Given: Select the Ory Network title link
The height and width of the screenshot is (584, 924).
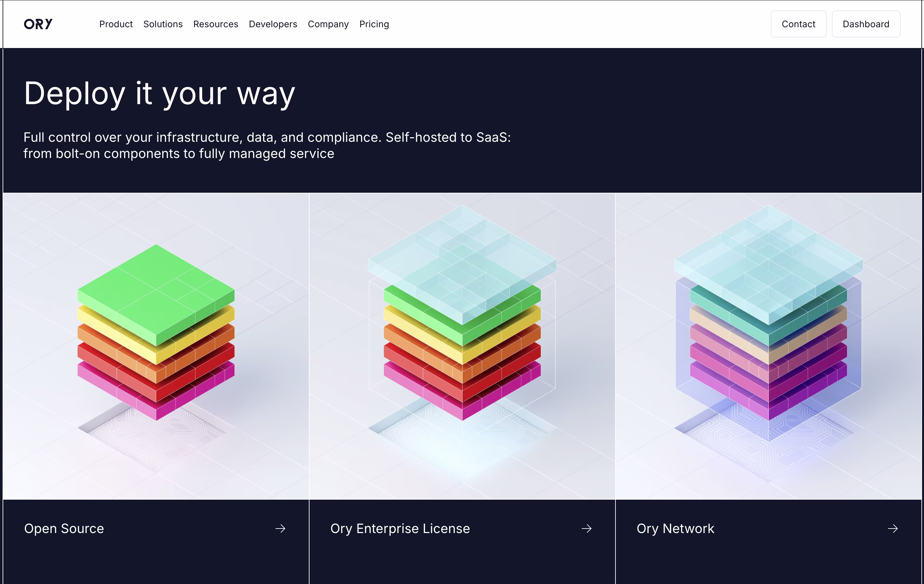Looking at the screenshot, I should tap(675, 529).
